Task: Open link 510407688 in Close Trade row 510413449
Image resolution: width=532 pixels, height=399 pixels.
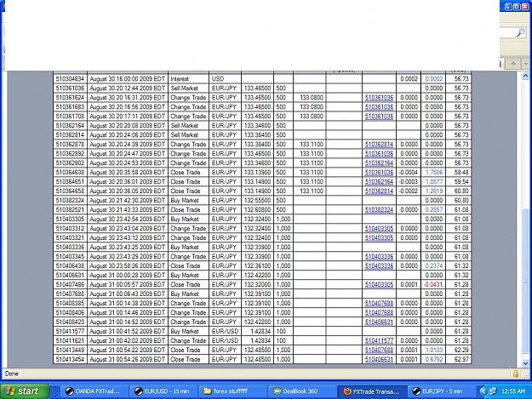Action: click(379, 351)
